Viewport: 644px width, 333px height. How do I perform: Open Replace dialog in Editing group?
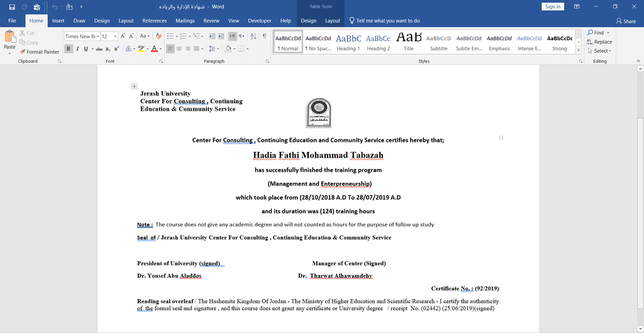click(x=599, y=42)
